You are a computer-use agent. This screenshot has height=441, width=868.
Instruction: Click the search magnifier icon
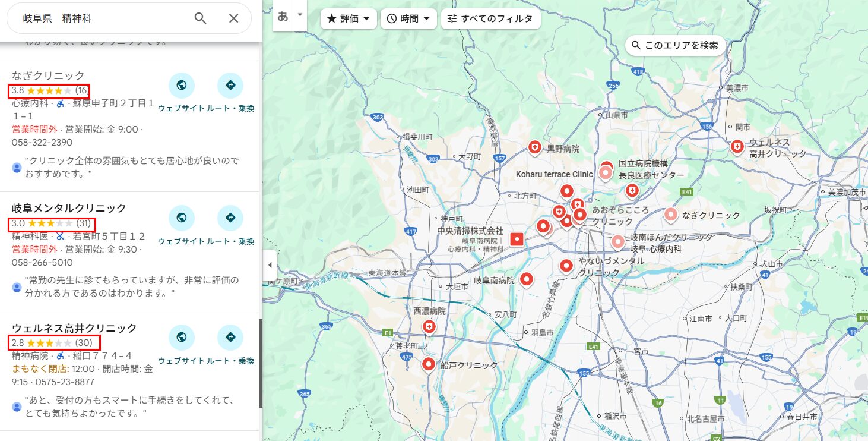click(201, 18)
